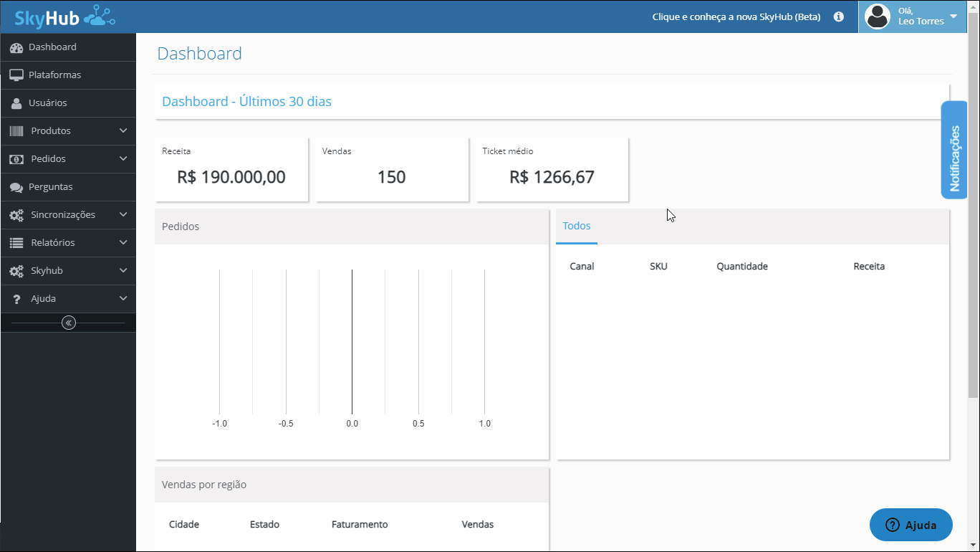Click the Dashboard gauge icon in sidebar
The width and height of the screenshot is (980, 552).
pos(16,47)
